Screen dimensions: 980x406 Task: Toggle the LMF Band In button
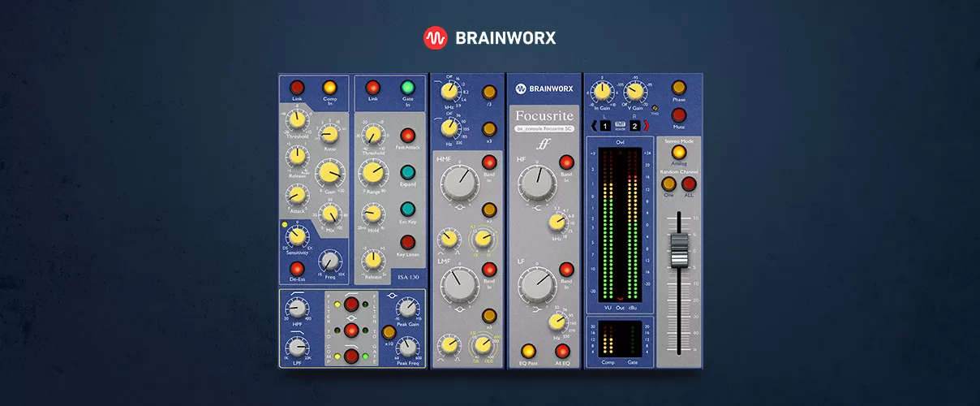pos(489,269)
